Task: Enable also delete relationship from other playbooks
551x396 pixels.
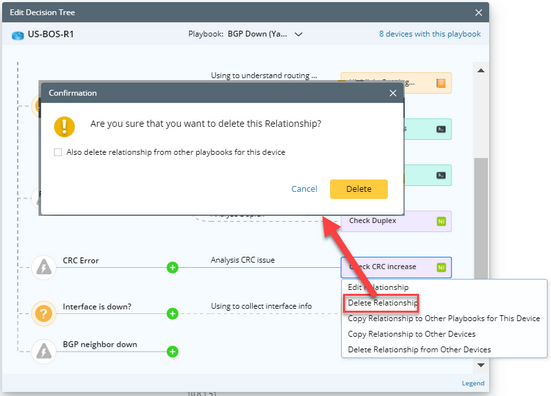Action: point(58,152)
